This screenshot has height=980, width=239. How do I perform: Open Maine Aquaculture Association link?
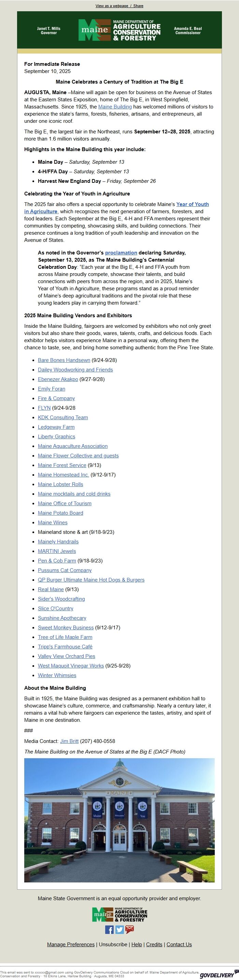click(73, 446)
